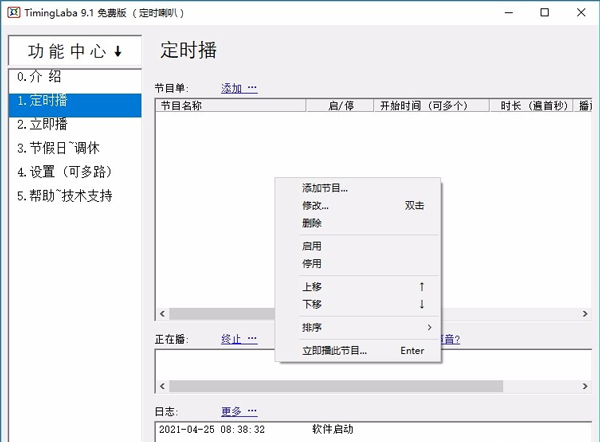The image size is (600, 442).
Task: Click the 软件启动 log text
Action: [333, 429]
